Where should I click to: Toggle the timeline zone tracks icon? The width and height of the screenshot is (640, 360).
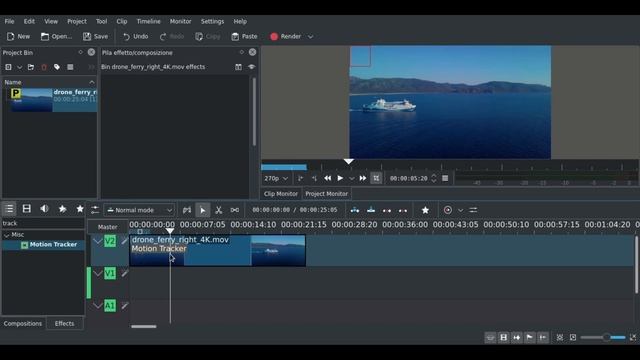coord(187,210)
